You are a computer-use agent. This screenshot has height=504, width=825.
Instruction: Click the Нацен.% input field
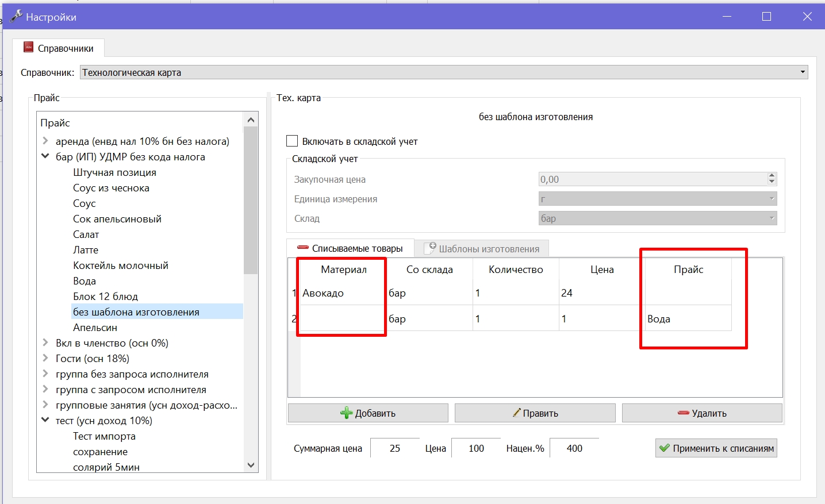[x=574, y=448]
